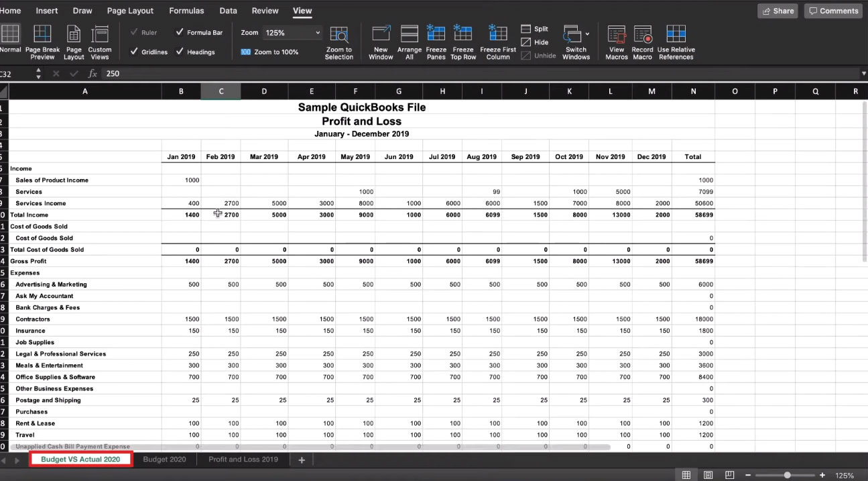Click the Share button
The height and width of the screenshot is (481, 868).
click(778, 11)
